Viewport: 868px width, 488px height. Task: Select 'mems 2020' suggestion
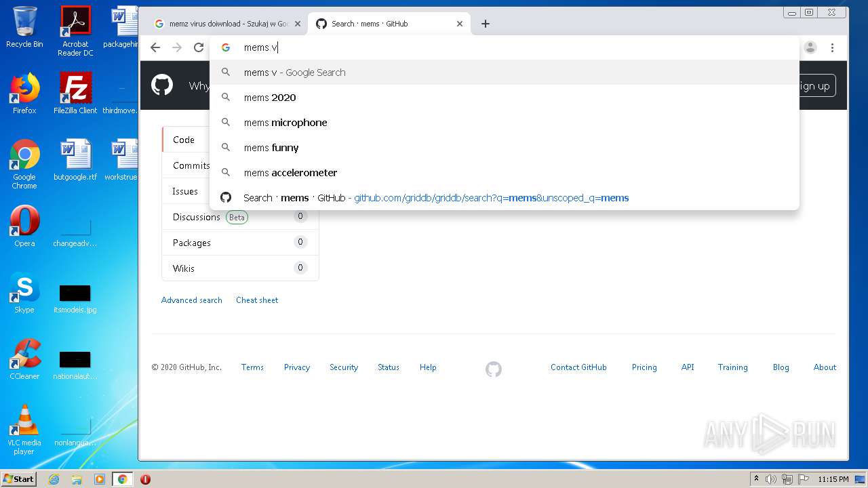(505, 98)
